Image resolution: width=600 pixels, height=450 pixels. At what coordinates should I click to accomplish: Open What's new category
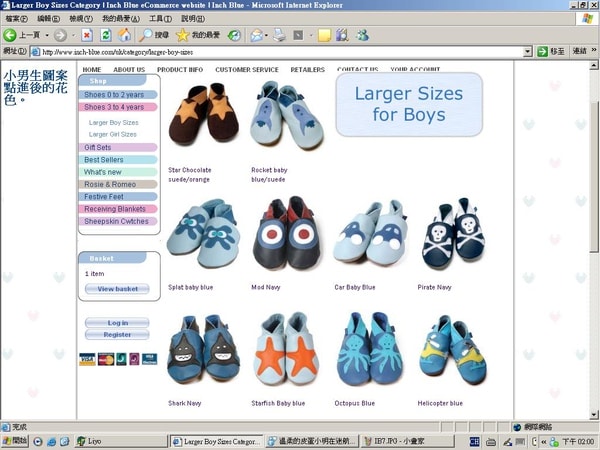coord(118,172)
